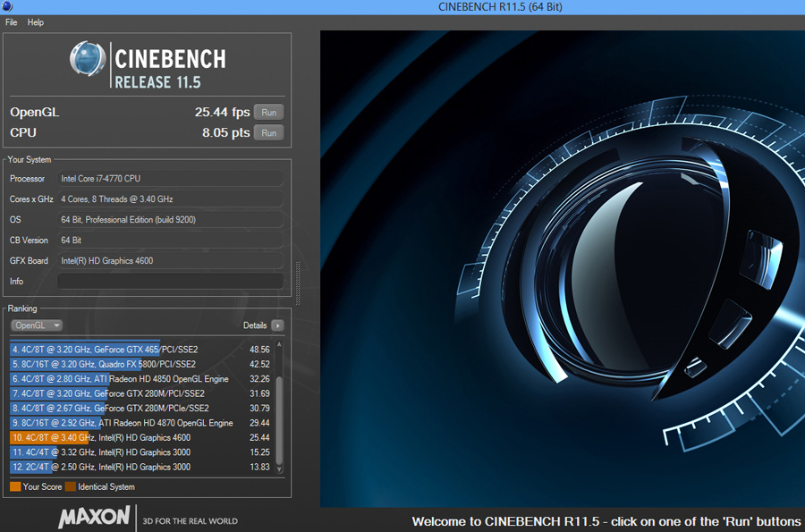
Task: Click the 3D FOR THE REAL WORLD tagline
Action: click(x=190, y=521)
